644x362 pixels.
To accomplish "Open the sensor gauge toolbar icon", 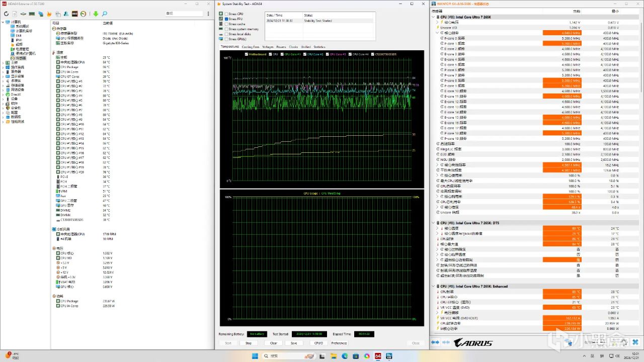I will click(x=83, y=14).
